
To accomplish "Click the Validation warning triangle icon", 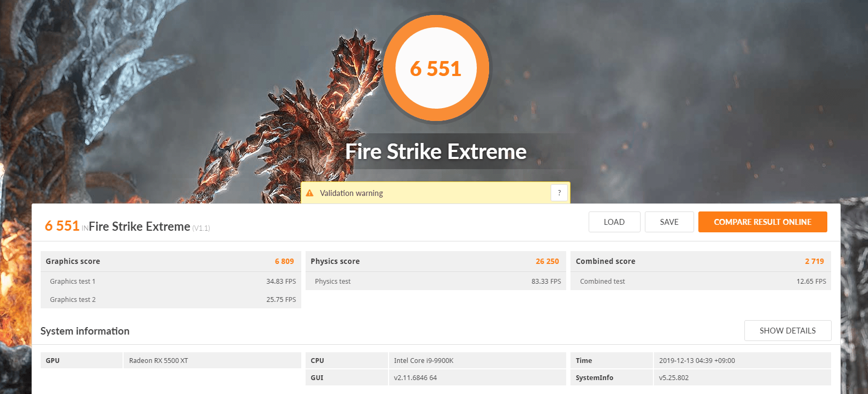I will pyautogui.click(x=309, y=193).
